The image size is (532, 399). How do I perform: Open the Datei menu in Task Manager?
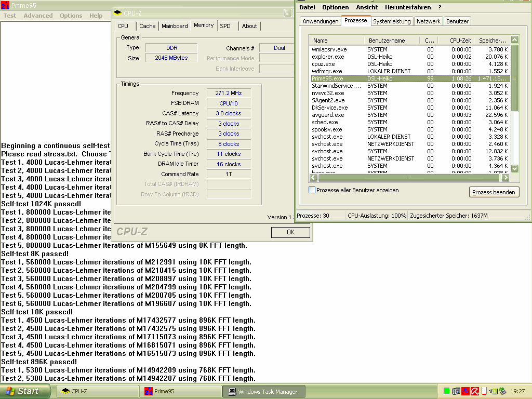pos(307,7)
